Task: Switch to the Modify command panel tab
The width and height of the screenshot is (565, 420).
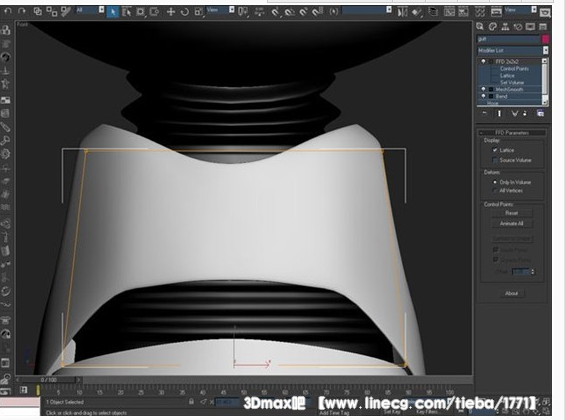Action: (493, 27)
